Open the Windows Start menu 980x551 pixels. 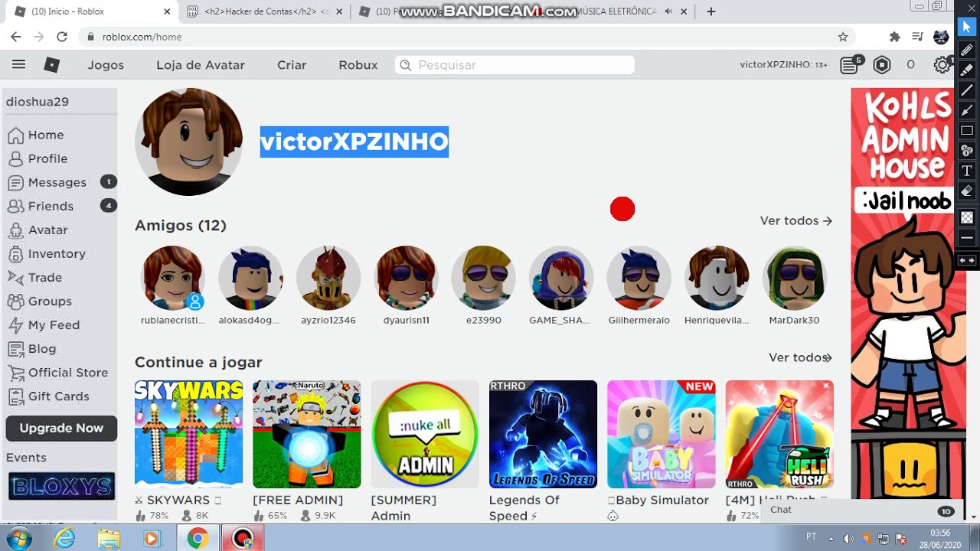pos(18,539)
